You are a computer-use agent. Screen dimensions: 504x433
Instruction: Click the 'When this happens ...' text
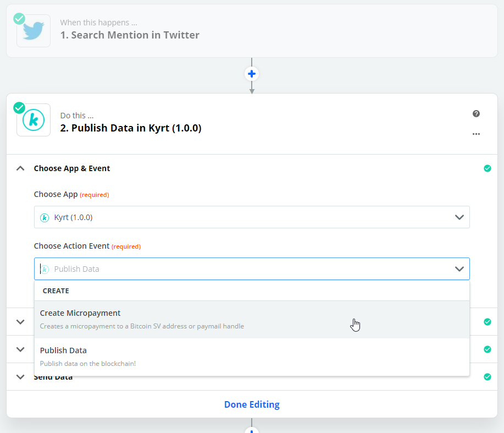(x=99, y=23)
